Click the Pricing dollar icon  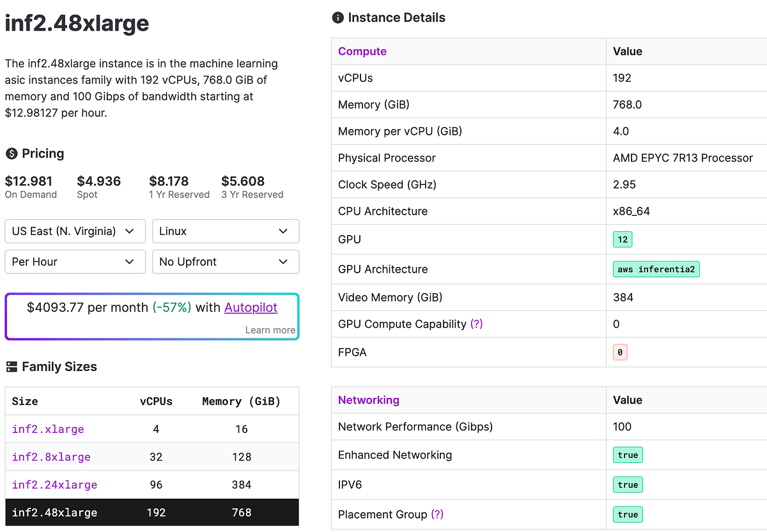click(x=10, y=153)
